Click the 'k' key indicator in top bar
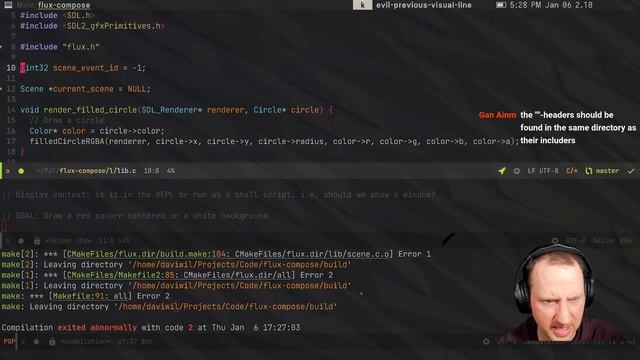 tap(362, 5)
